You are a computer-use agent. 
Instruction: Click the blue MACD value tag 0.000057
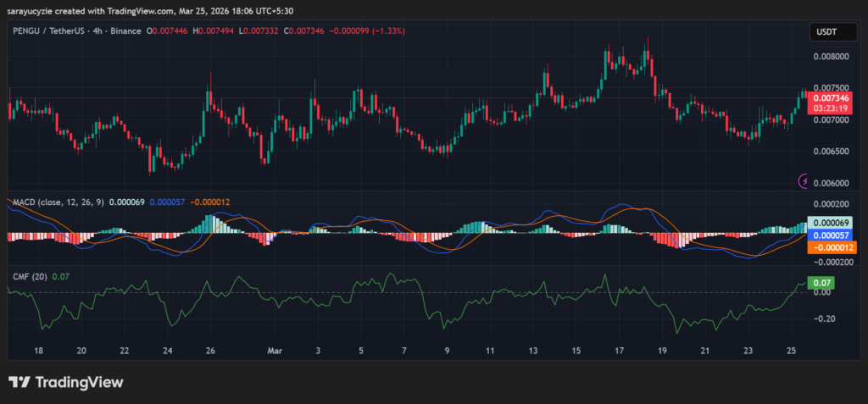tap(831, 235)
